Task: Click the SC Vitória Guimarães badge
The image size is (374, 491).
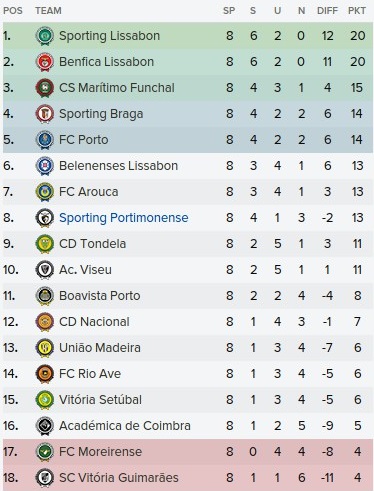Action: [45, 478]
